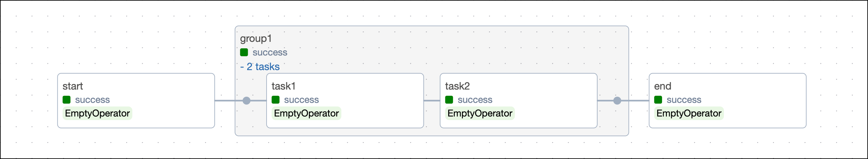Select the task2 node title

pos(457,86)
